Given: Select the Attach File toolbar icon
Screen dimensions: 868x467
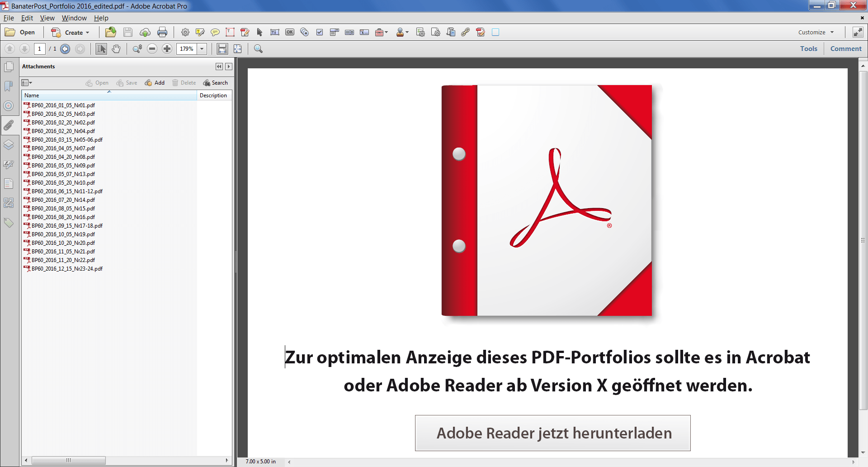Looking at the screenshot, I should (x=466, y=32).
